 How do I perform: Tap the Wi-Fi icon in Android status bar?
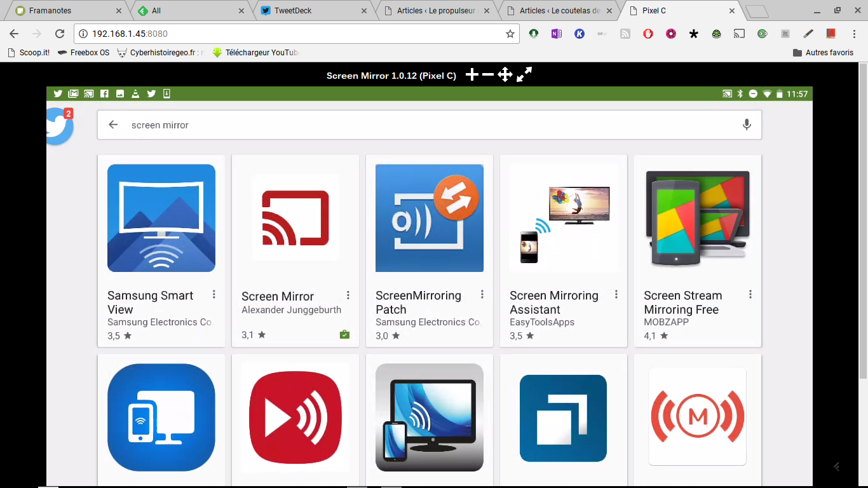tap(767, 93)
